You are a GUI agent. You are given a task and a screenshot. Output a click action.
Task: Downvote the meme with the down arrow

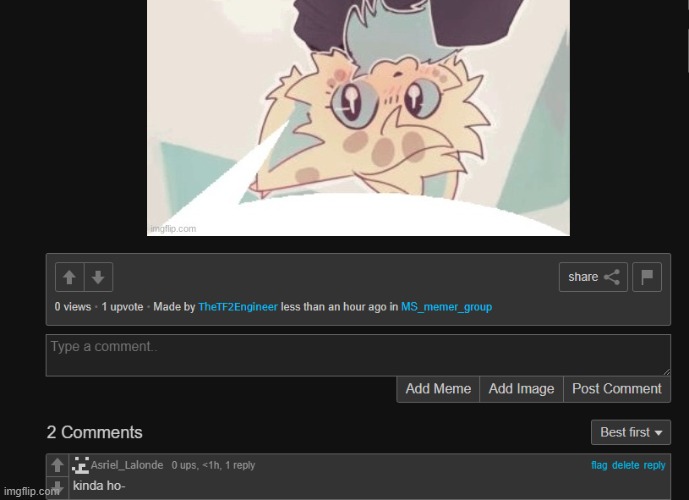pos(98,277)
